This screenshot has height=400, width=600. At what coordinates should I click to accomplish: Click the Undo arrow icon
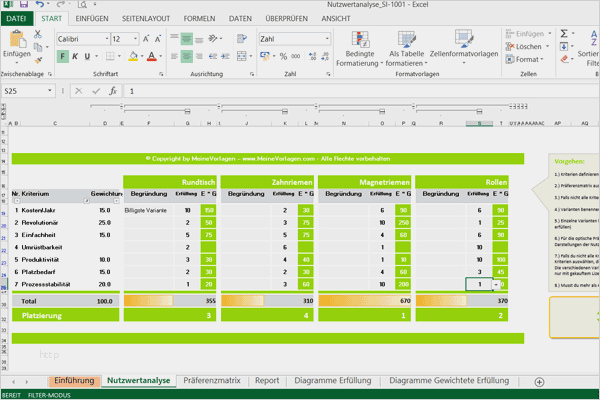tap(40, 5)
